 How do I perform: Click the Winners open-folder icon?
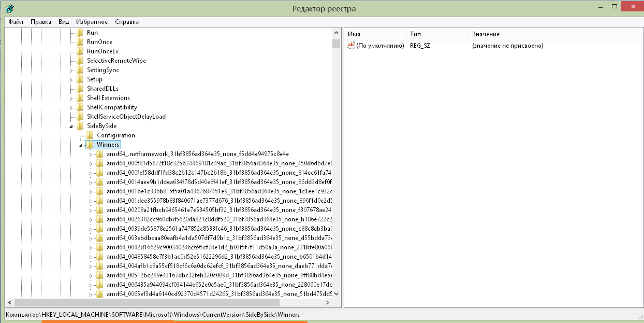coord(90,145)
